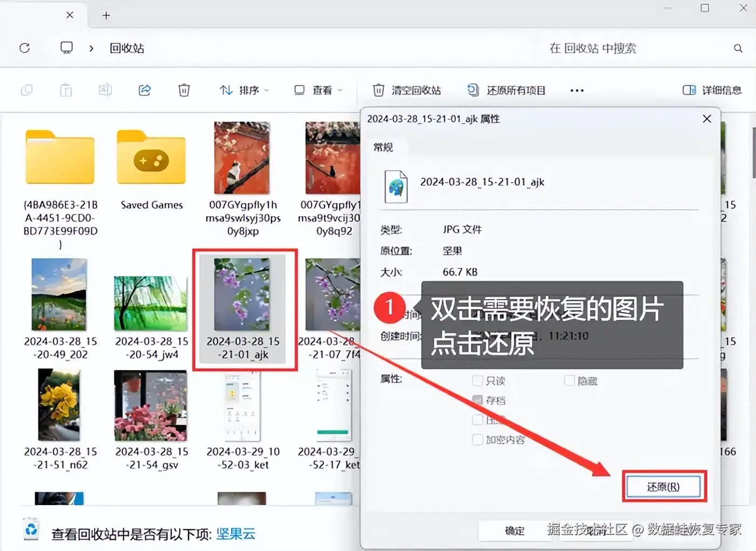Click 还原所有项目 restore all items

[x=506, y=90]
